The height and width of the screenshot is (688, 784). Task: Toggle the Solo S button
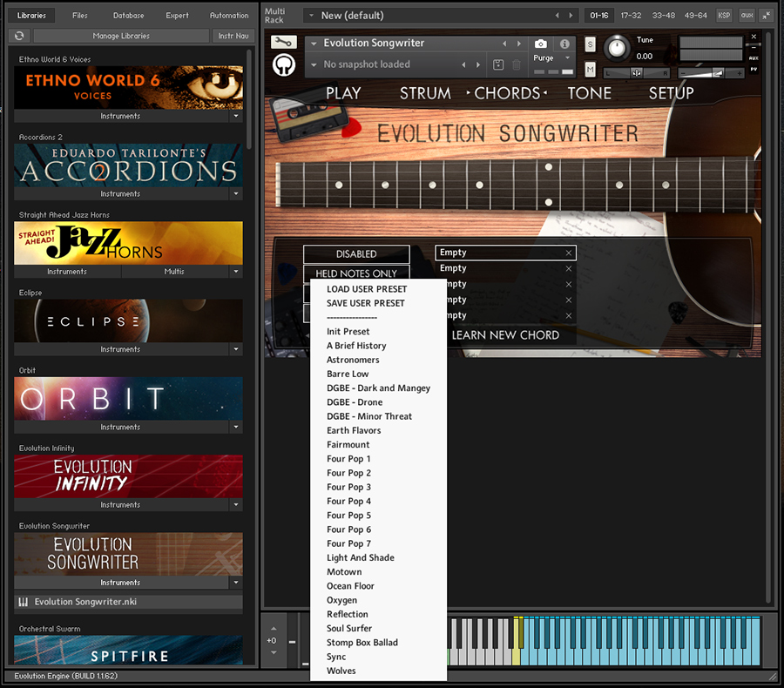tap(590, 44)
